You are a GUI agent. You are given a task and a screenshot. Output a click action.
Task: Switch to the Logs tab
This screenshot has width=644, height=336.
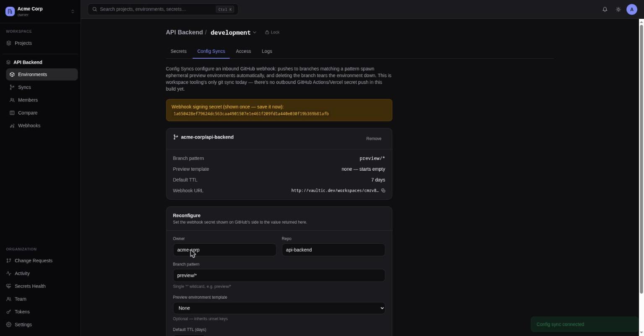click(x=267, y=51)
